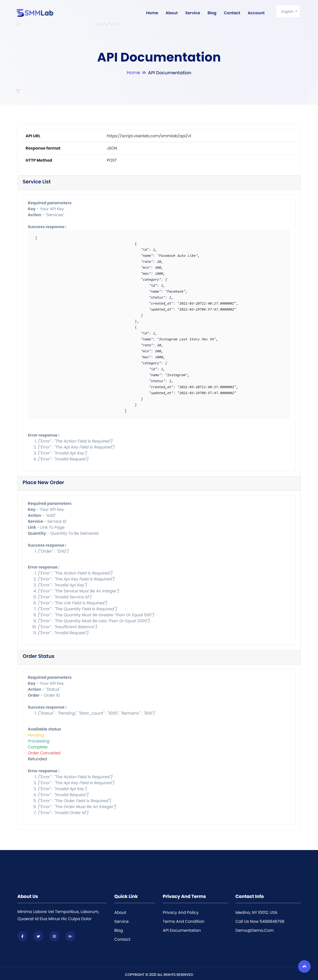
Task: Open About in top navigation
Action: click(172, 13)
